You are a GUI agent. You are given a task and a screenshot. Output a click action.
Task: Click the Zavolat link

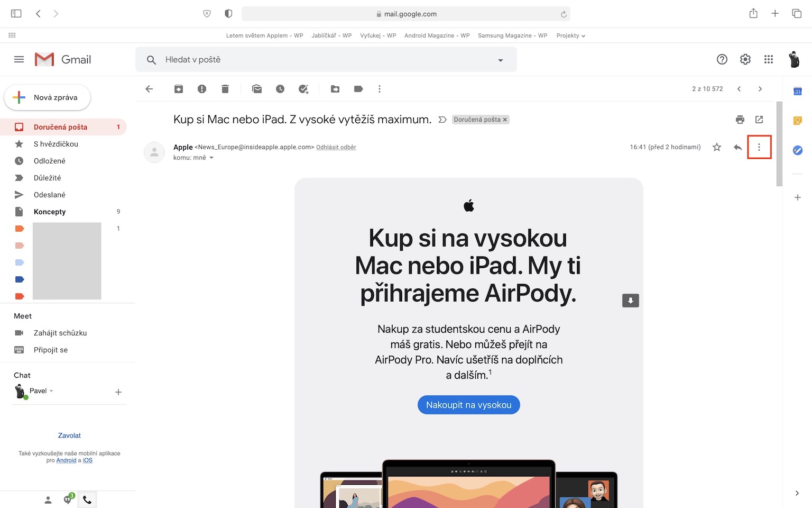pyautogui.click(x=69, y=436)
